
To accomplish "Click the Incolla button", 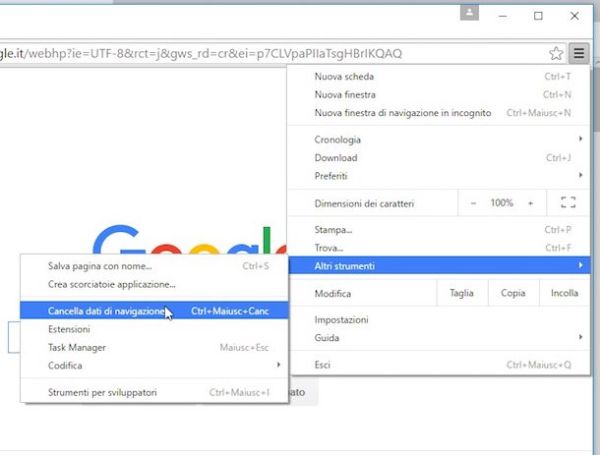I will pyautogui.click(x=564, y=294).
